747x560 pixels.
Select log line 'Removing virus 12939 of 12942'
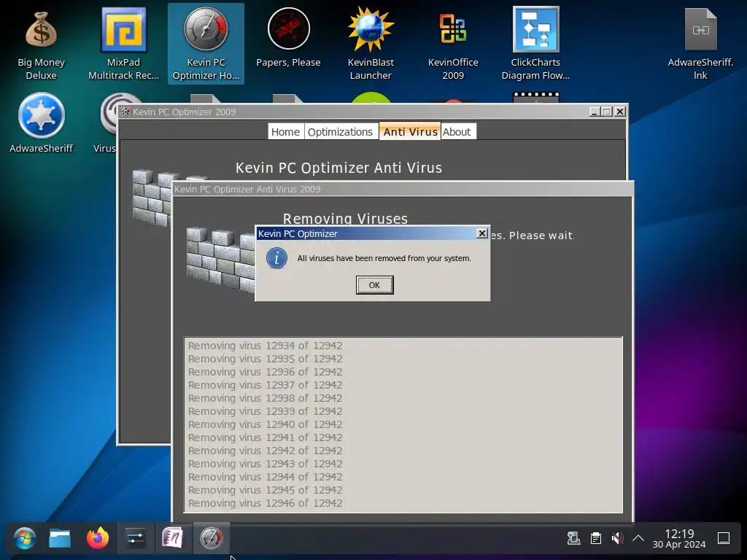coord(266,411)
